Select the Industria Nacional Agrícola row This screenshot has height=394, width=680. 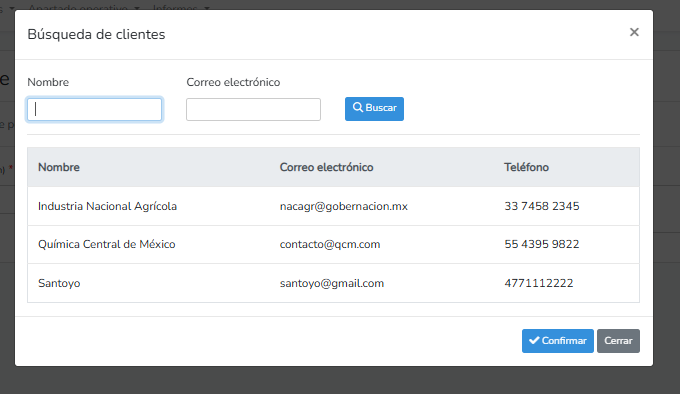(x=333, y=206)
